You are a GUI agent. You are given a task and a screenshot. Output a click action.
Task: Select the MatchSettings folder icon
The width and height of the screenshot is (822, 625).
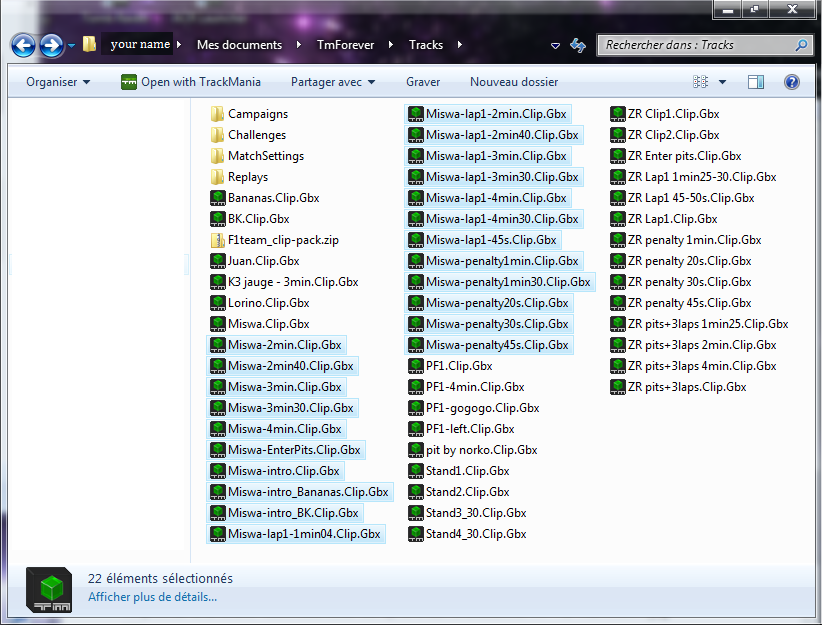coord(217,156)
